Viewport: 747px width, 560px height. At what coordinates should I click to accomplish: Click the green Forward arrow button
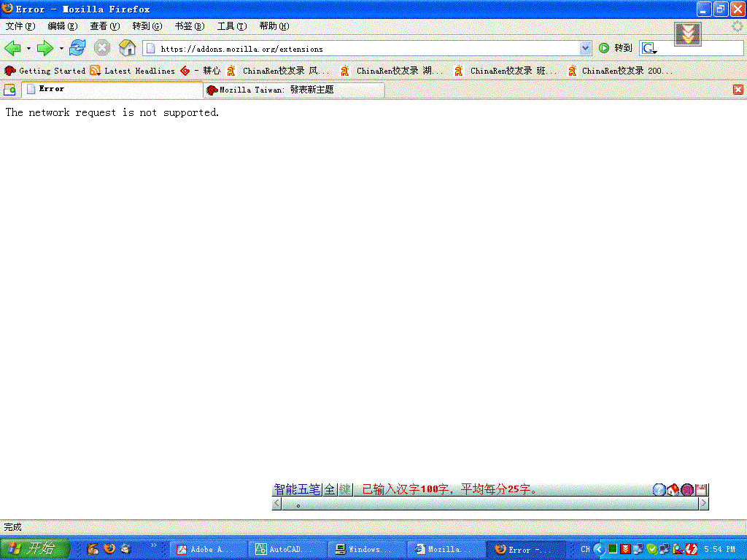pos(45,47)
